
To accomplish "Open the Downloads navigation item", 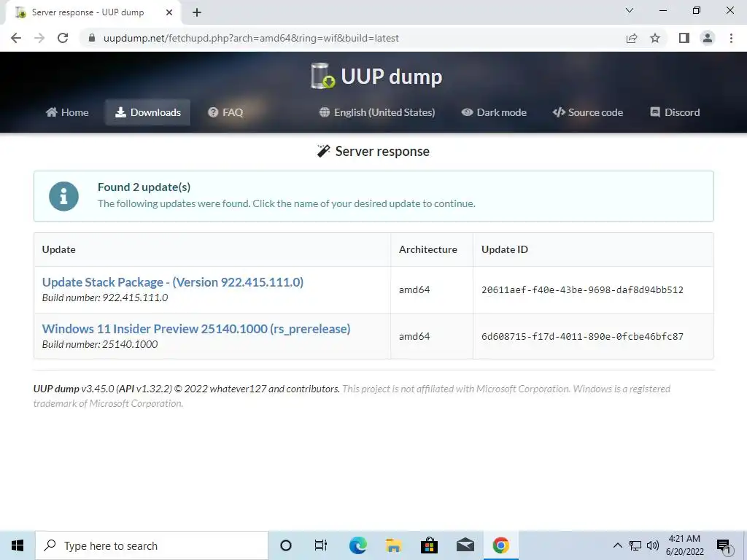I will coord(147,112).
